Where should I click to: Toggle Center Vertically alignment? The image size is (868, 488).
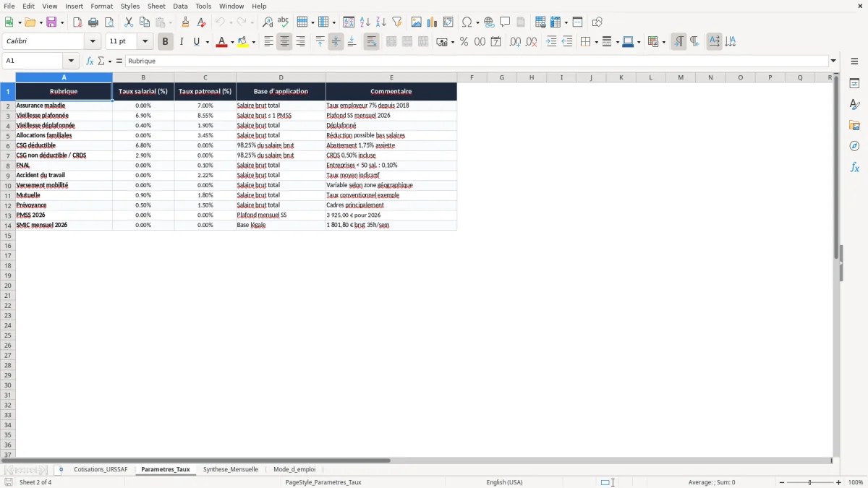click(336, 42)
